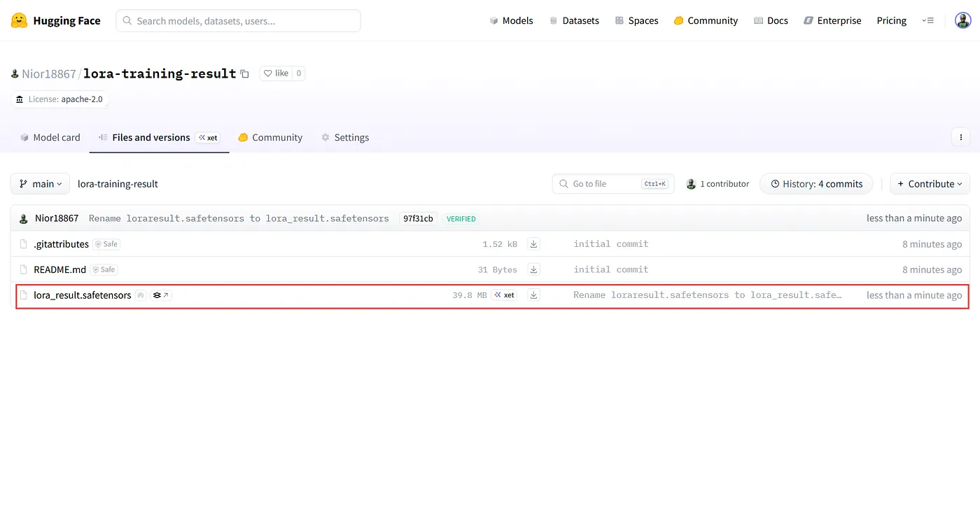Open the lora-training-result repository title link
This screenshot has width=980, height=524.
pyautogui.click(x=160, y=73)
